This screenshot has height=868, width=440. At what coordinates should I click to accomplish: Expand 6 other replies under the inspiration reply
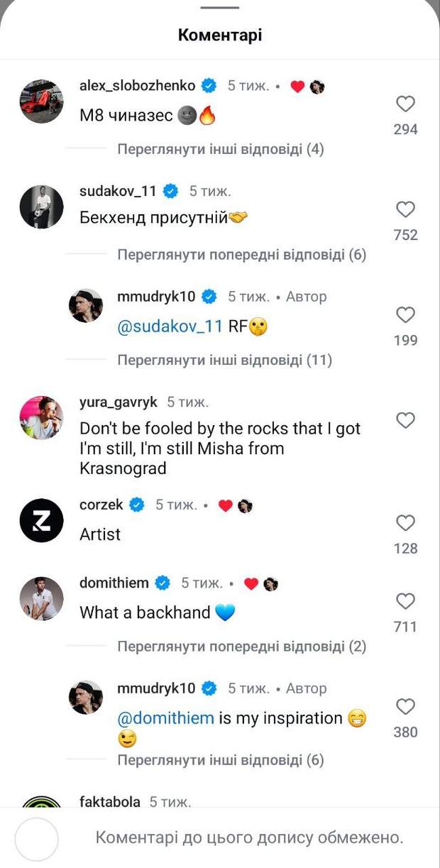tap(220, 760)
